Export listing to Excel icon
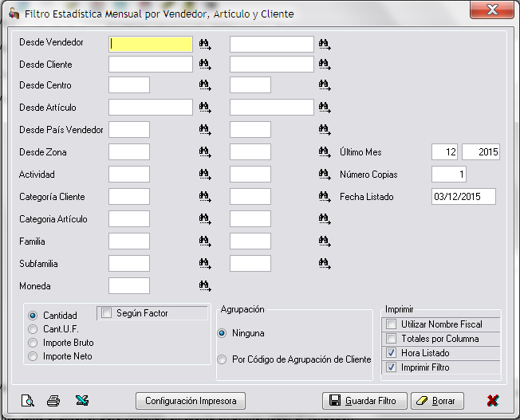Image resolution: width=520 pixels, height=420 pixels. (82, 400)
